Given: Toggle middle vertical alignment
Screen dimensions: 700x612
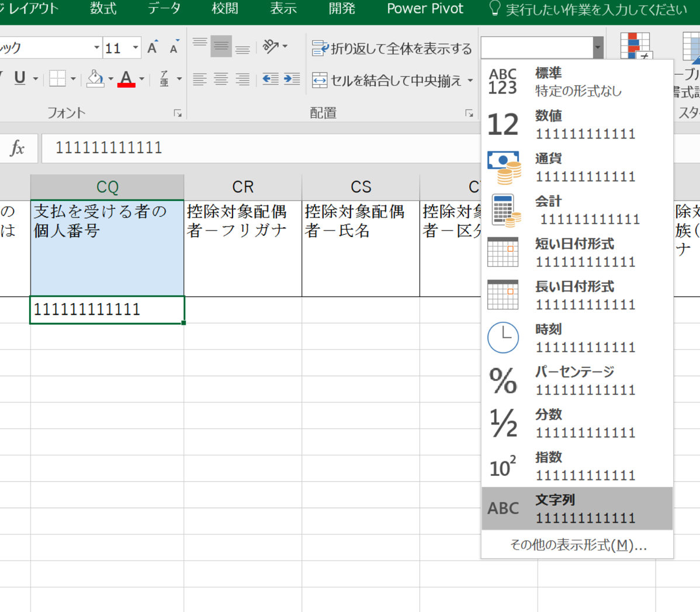Looking at the screenshot, I should pos(221,46).
